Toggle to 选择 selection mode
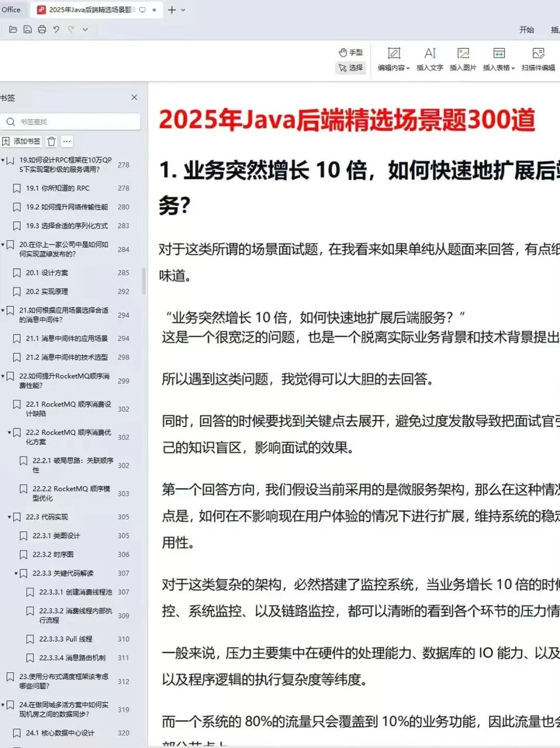 351,68
